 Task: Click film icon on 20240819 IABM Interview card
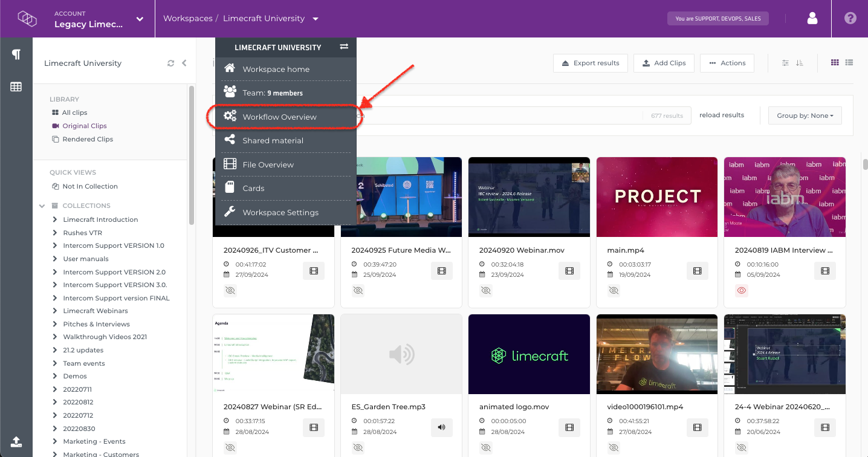pos(825,271)
